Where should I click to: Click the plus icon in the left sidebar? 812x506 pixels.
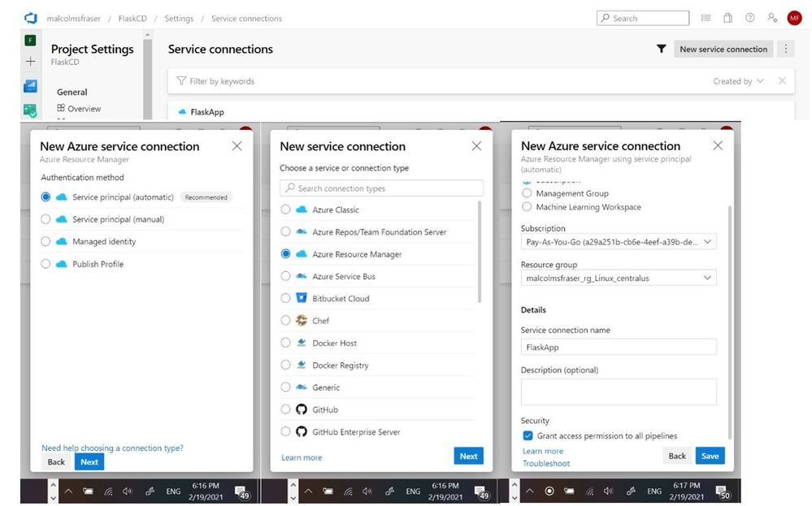(31, 62)
